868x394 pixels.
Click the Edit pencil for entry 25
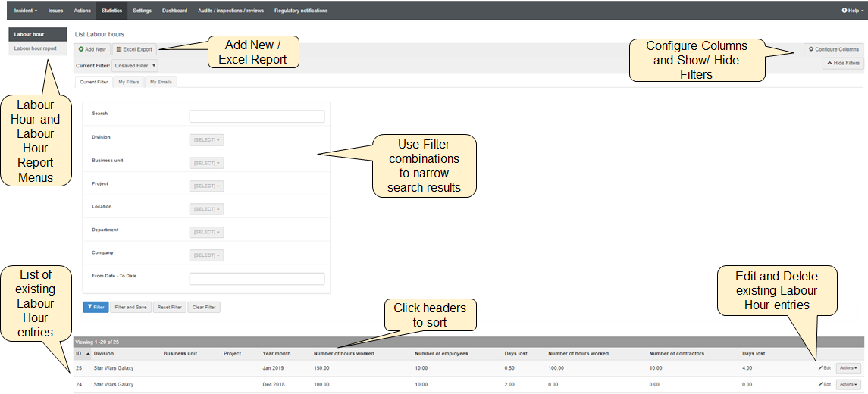pyautogui.click(x=824, y=367)
